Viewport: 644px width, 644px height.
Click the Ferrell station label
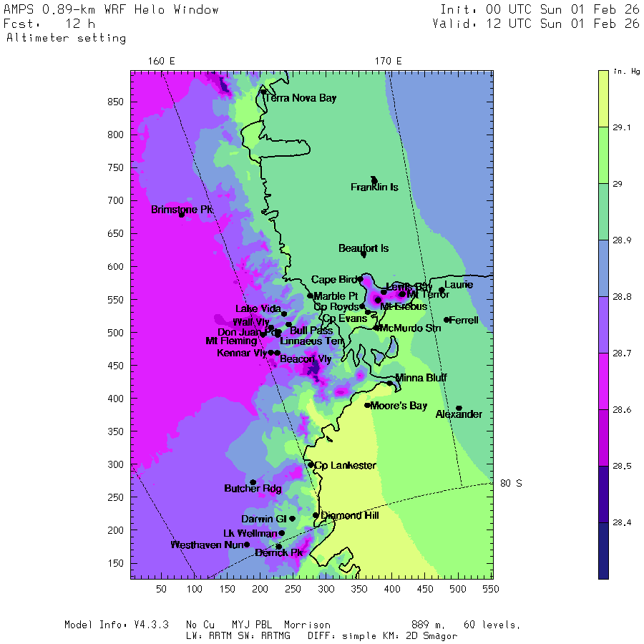[464, 320]
